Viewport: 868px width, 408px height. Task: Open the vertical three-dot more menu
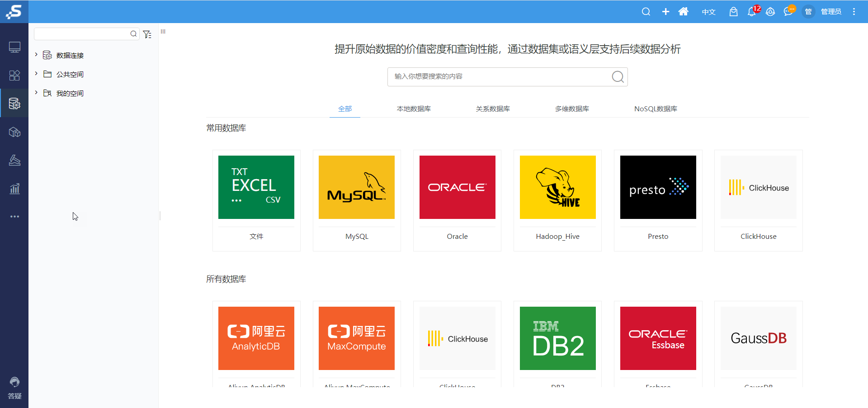pos(854,12)
